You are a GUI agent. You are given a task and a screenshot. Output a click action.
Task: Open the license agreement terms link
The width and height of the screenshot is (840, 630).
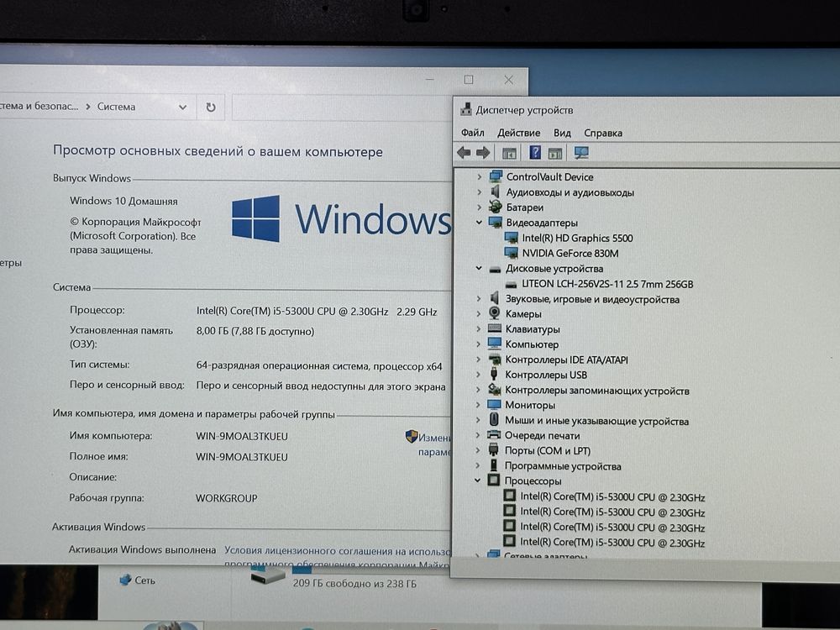coord(337,557)
